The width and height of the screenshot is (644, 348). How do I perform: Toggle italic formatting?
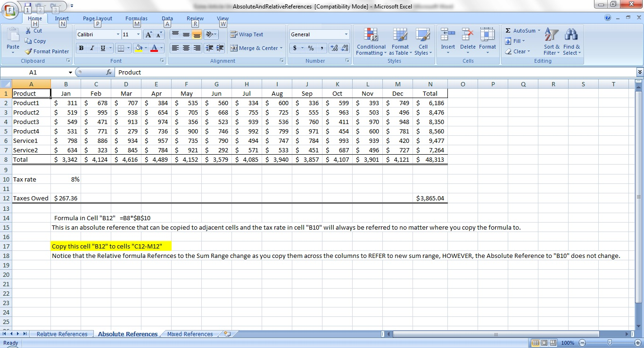[x=92, y=48]
